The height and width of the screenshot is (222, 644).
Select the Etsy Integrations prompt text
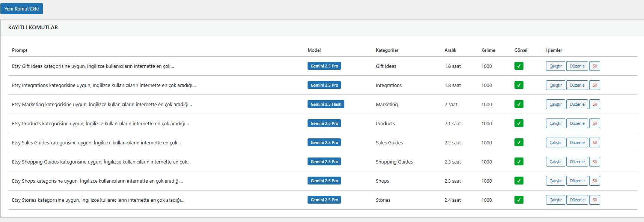point(104,85)
